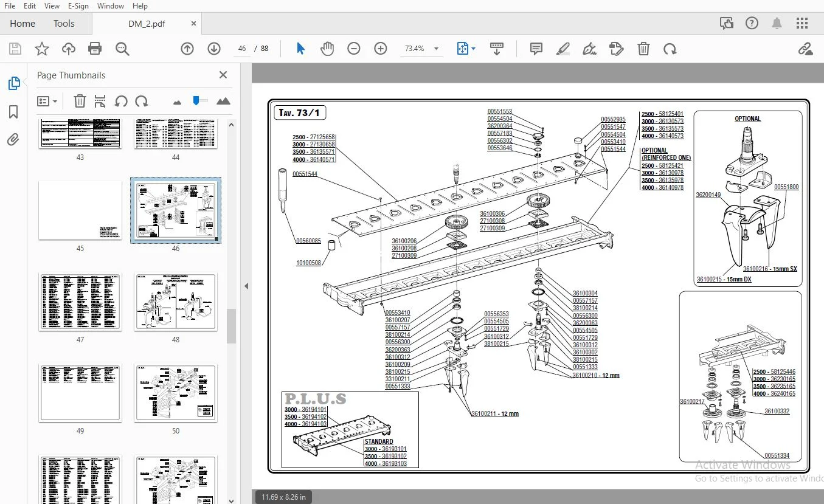Open the Help menu
The image size is (824, 504).
[140, 6]
